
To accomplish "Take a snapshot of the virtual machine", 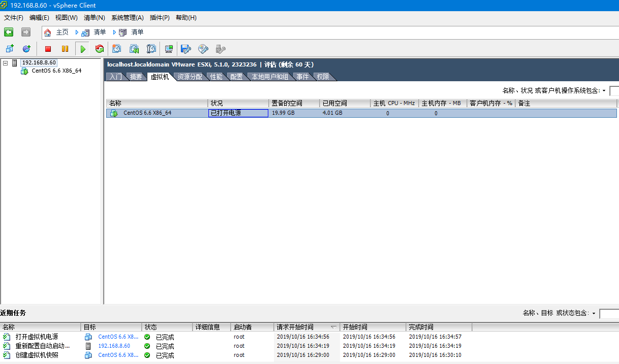I will [x=117, y=49].
